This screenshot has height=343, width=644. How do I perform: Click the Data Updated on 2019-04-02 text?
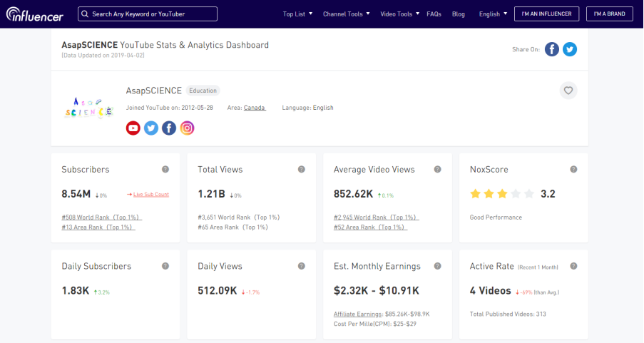103,56
